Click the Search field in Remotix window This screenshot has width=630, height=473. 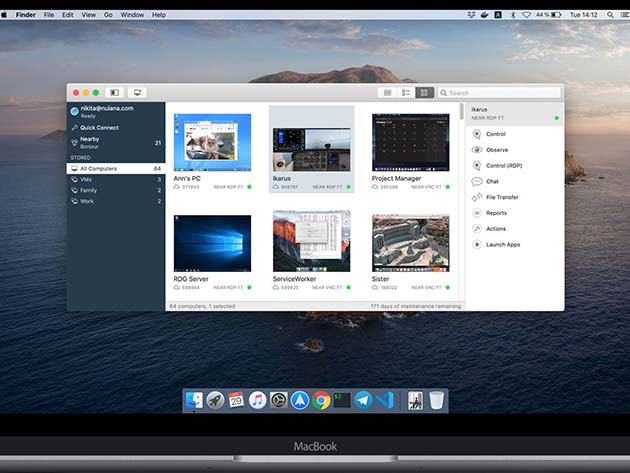[499, 93]
